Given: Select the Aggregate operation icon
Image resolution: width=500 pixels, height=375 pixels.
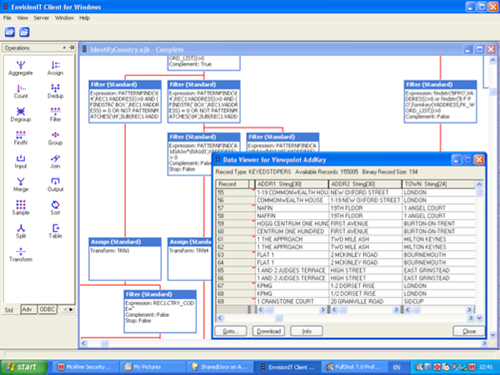Looking at the screenshot, I should pyautogui.click(x=21, y=68).
